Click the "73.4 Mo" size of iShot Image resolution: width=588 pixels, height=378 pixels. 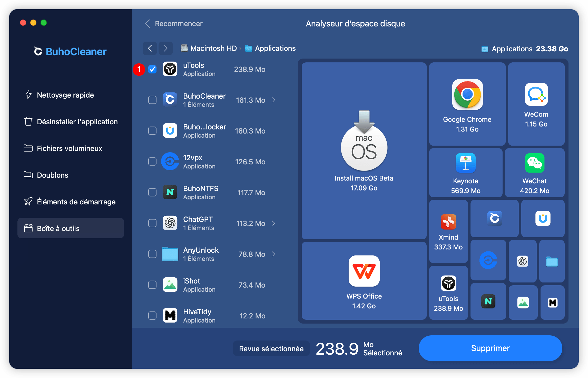pos(252,285)
